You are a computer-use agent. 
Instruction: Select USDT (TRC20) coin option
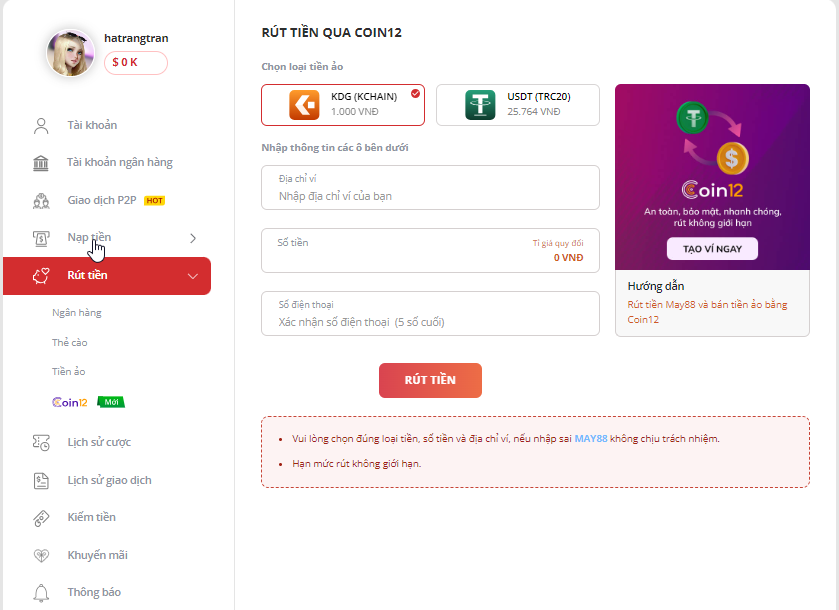[517, 105]
